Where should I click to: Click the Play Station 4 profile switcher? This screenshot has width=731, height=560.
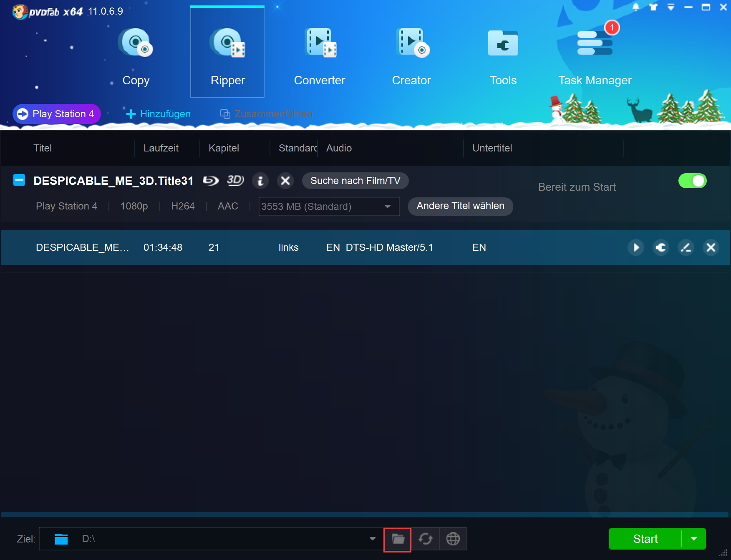point(57,114)
